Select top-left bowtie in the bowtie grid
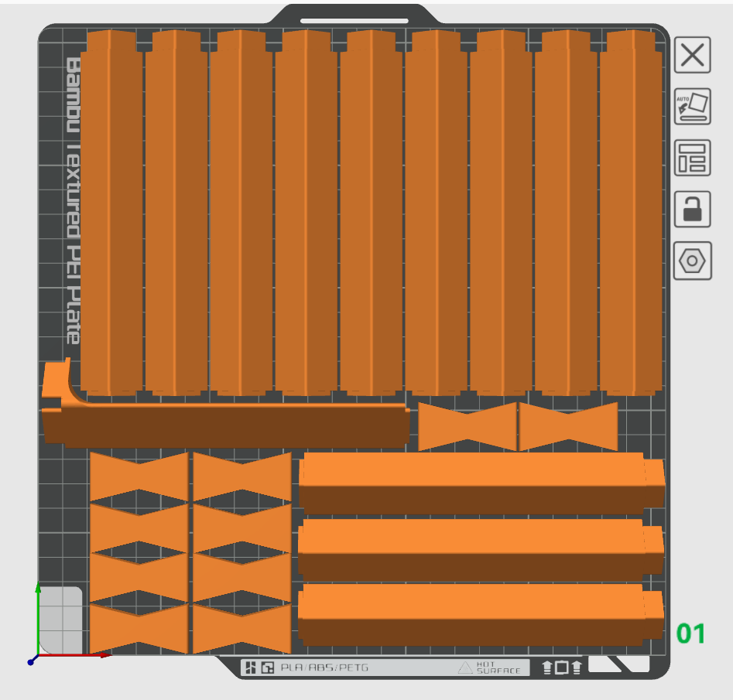 [x=139, y=476]
